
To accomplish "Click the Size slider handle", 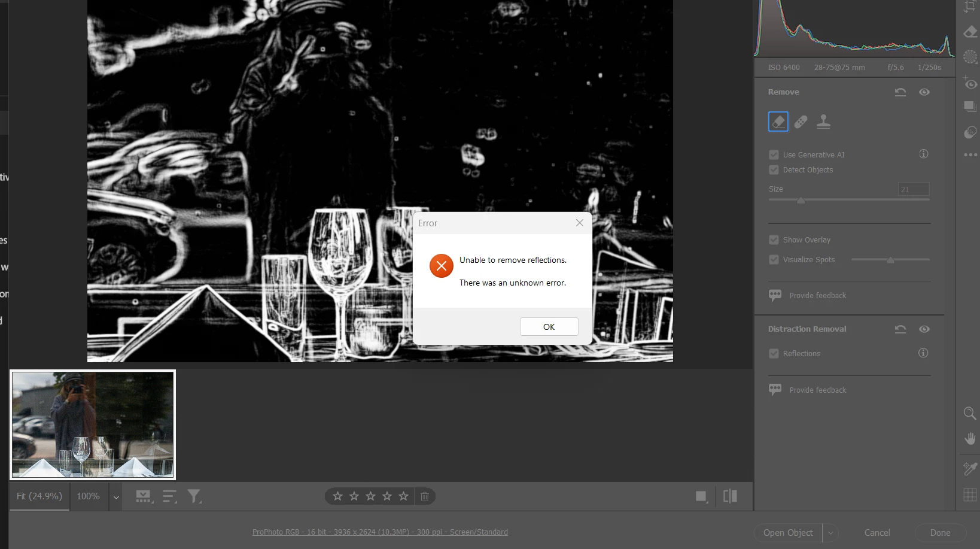I will tap(801, 201).
